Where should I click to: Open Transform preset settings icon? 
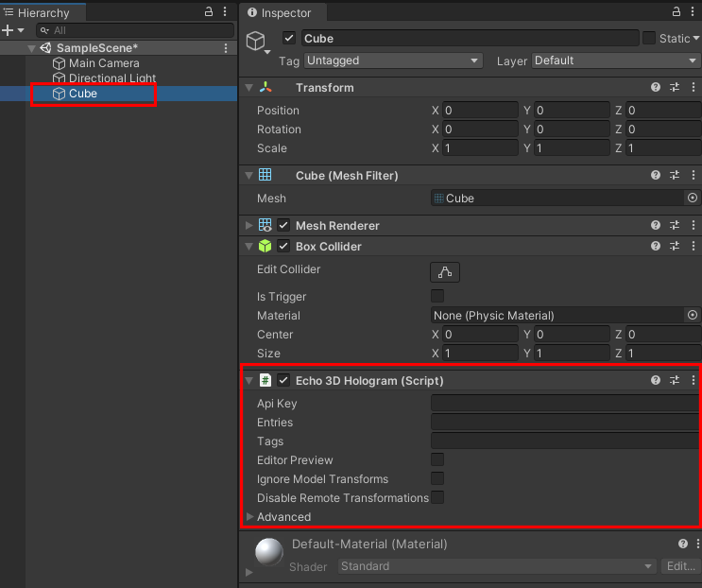pos(675,87)
